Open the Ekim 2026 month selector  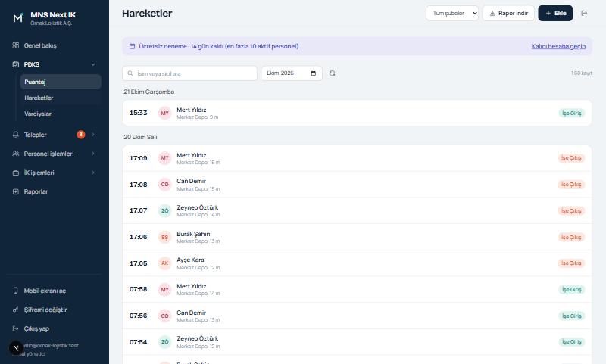(292, 73)
